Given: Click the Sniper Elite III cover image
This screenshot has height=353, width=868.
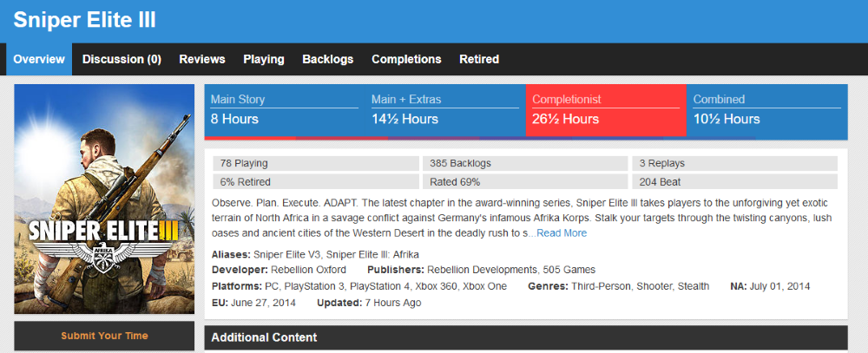Looking at the screenshot, I should pyautogui.click(x=104, y=199).
